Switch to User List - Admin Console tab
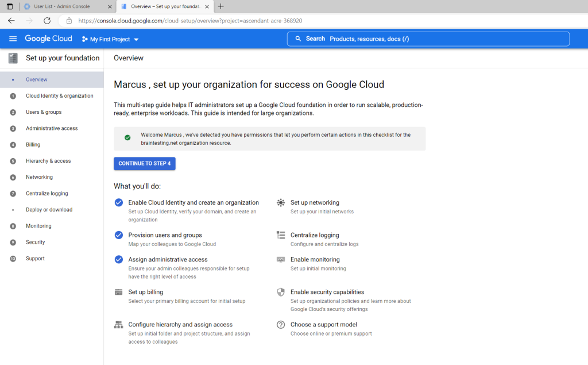 tap(68, 6)
